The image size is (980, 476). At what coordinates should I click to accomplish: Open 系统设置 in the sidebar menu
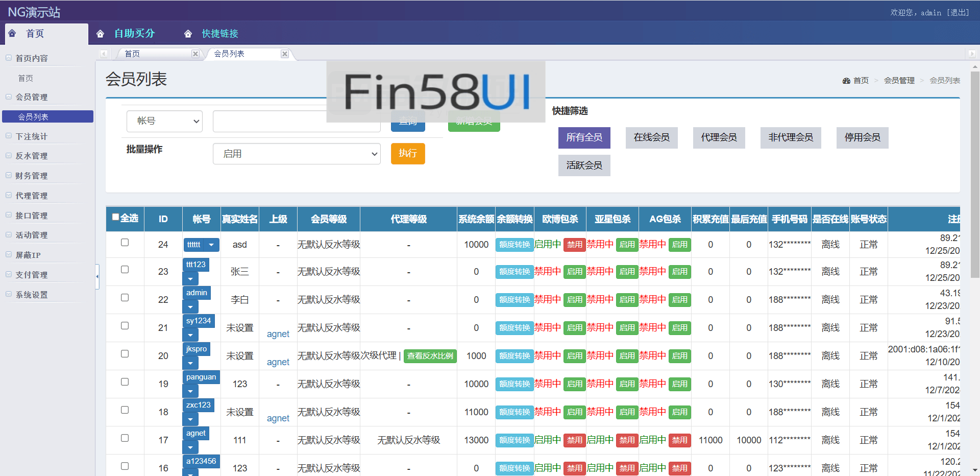32,295
